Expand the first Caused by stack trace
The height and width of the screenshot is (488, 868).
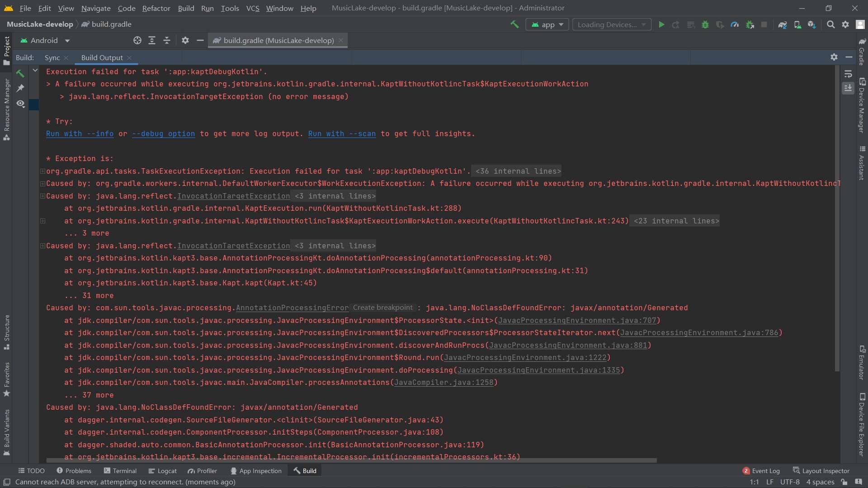(x=42, y=184)
